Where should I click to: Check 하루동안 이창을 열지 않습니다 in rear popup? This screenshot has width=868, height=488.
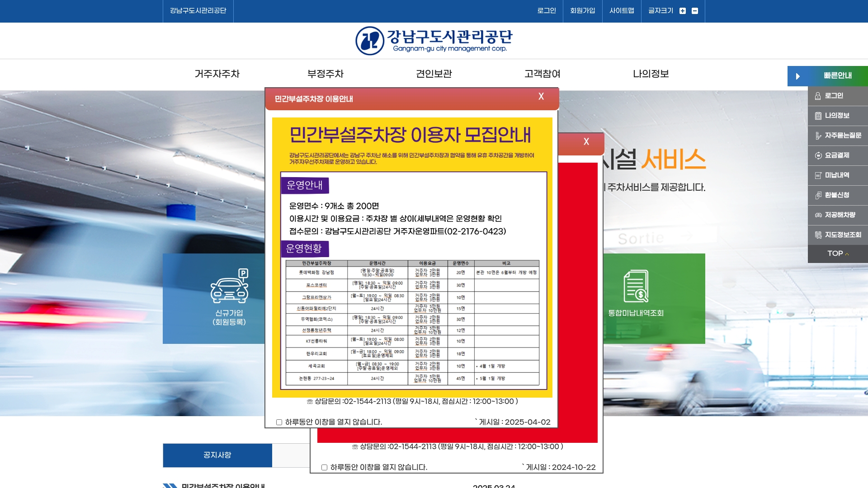pyautogui.click(x=324, y=467)
